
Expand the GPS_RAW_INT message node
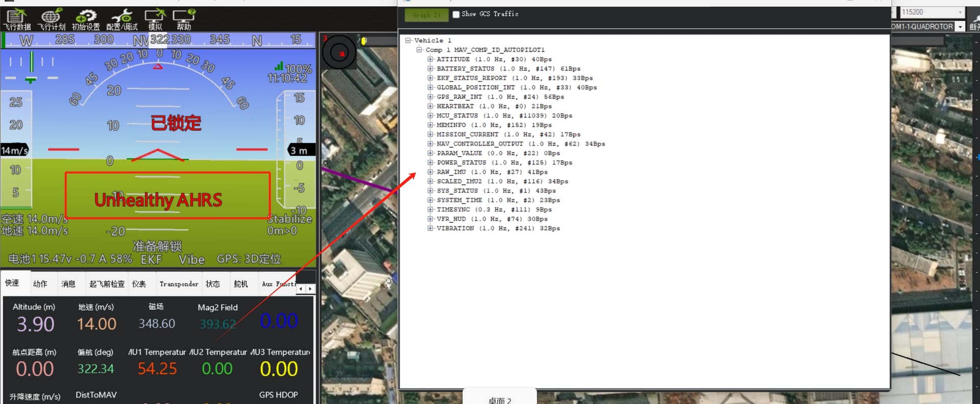[430, 97]
